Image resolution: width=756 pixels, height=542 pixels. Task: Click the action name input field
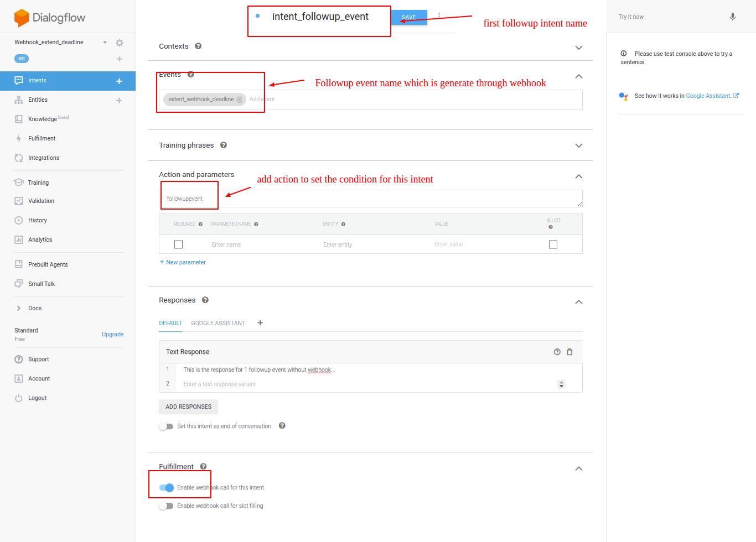[371, 199]
